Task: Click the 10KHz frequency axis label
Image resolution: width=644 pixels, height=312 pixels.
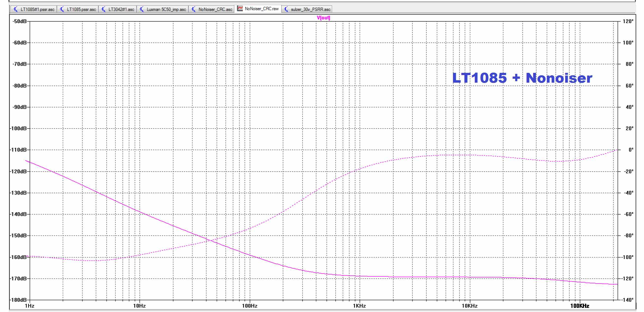Action: (x=470, y=306)
